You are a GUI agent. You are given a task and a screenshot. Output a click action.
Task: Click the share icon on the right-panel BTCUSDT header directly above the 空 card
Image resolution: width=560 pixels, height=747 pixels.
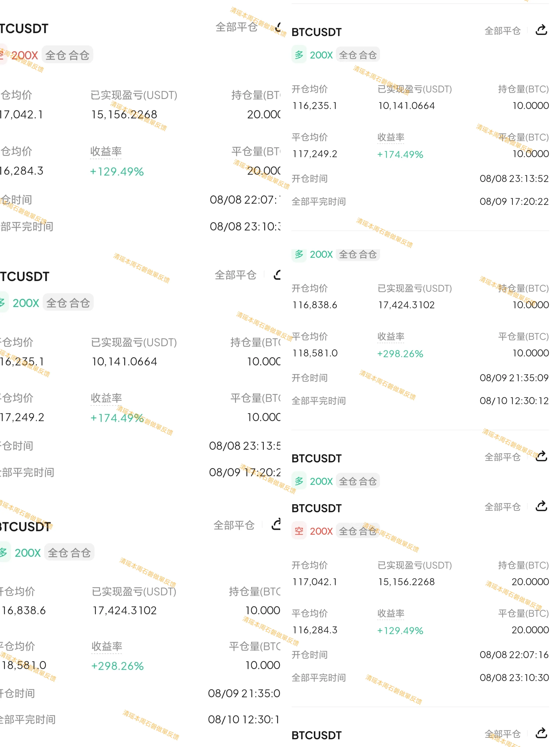coord(541,456)
